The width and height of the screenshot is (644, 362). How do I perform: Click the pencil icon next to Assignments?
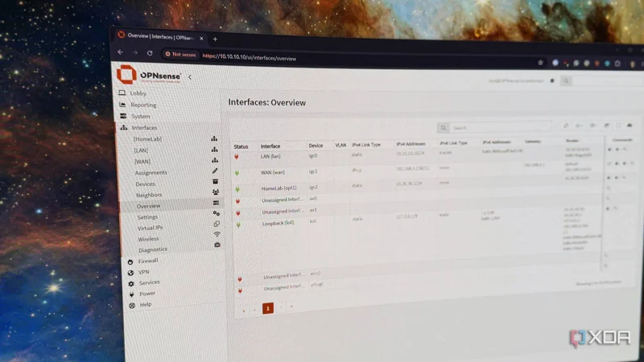(x=215, y=171)
